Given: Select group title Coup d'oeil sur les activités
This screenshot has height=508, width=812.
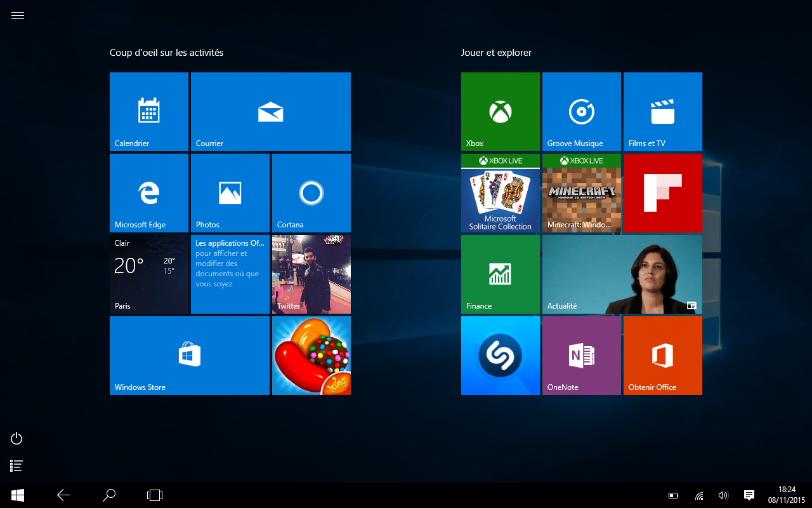Looking at the screenshot, I should coord(167,53).
